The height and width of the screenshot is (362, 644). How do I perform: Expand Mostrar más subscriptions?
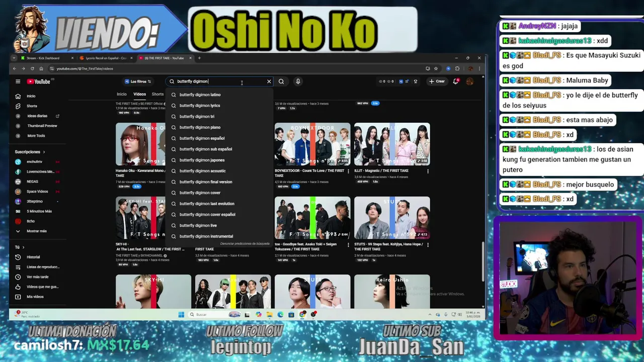(36, 231)
